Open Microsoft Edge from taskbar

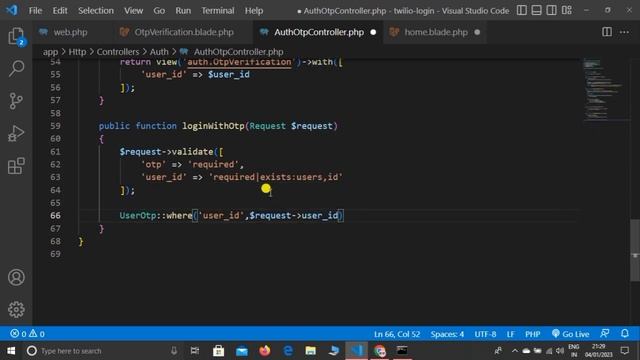tap(288, 351)
